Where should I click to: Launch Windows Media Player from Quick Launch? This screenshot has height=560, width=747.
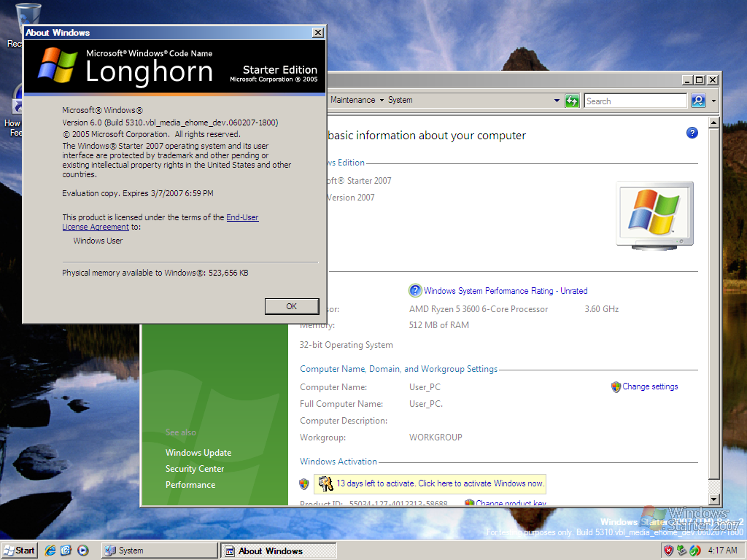click(x=83, y=551)
